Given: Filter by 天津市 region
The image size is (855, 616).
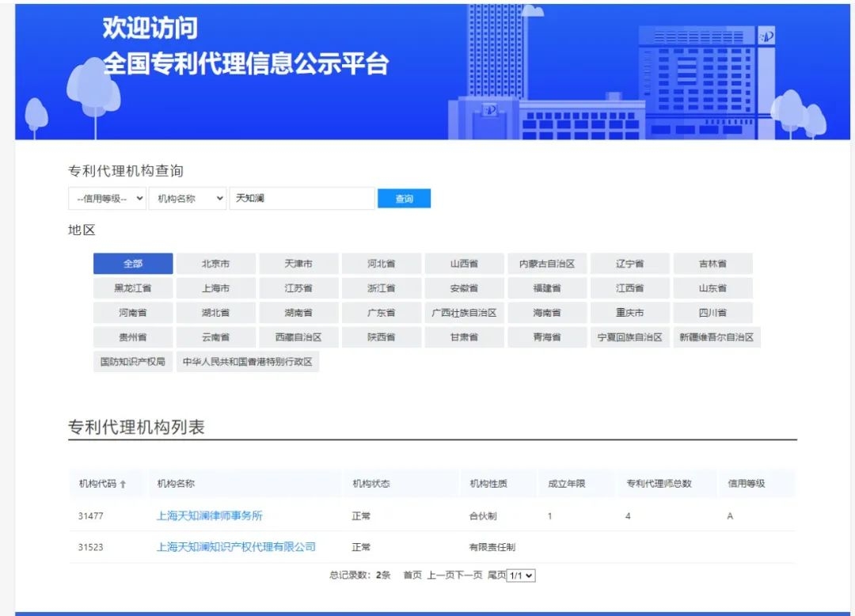Looking at the screenshot, I should [x=298, y=264].
